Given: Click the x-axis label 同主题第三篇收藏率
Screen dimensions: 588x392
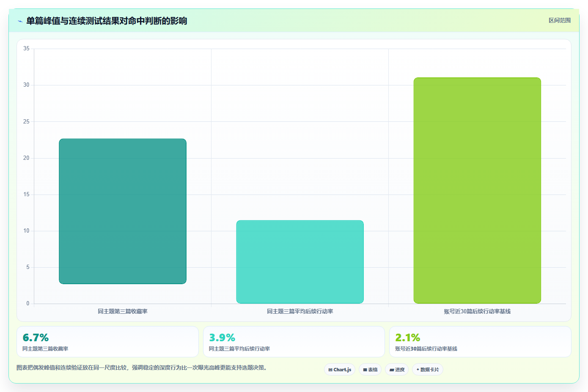Looking at the screenshot, I should [x=123, y=311].
